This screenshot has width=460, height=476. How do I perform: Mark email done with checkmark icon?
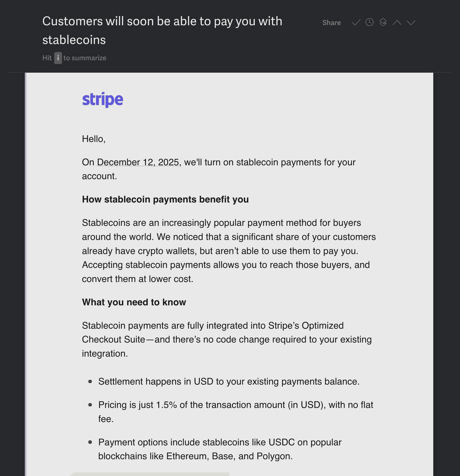coord(356,23)
